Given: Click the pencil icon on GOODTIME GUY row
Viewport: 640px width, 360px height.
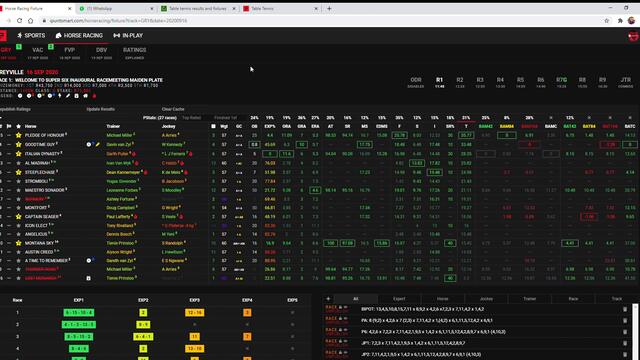Looking at the screenshot, I should click(98, 144).
